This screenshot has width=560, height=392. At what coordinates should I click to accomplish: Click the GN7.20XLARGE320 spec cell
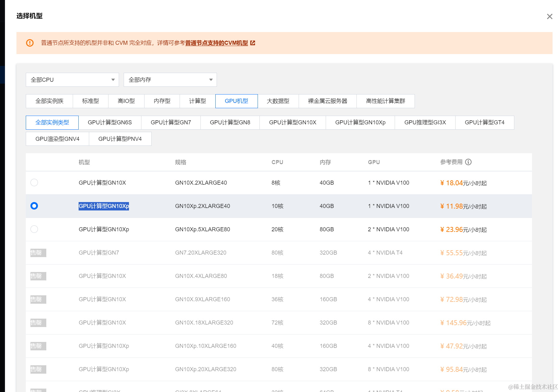[201, 253]
